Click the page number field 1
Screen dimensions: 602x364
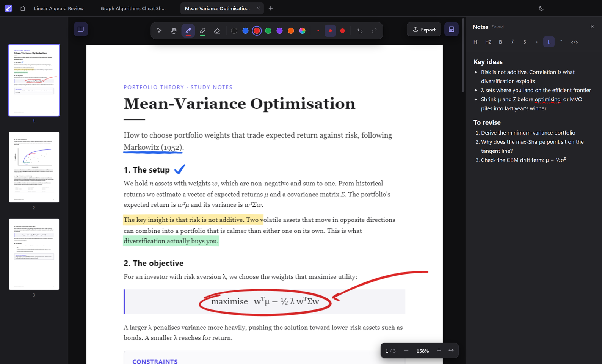pyautogui.click(x=387, y=351)
